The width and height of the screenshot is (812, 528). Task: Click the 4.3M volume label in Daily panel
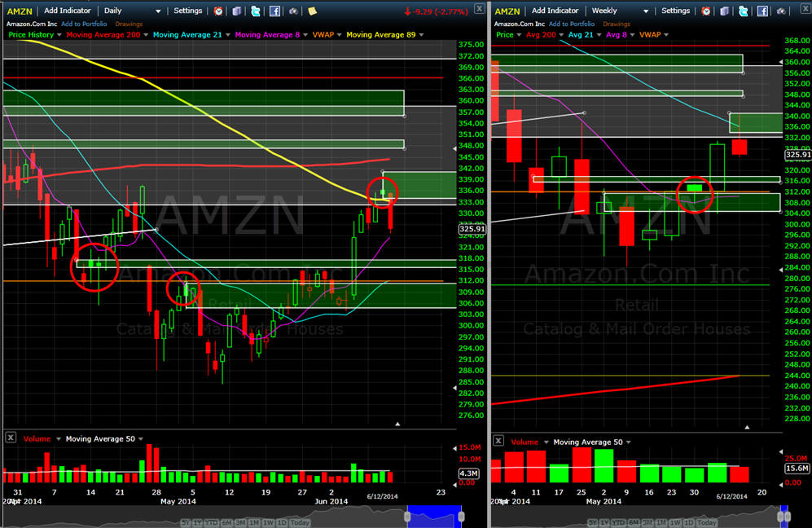coord(468,473)
